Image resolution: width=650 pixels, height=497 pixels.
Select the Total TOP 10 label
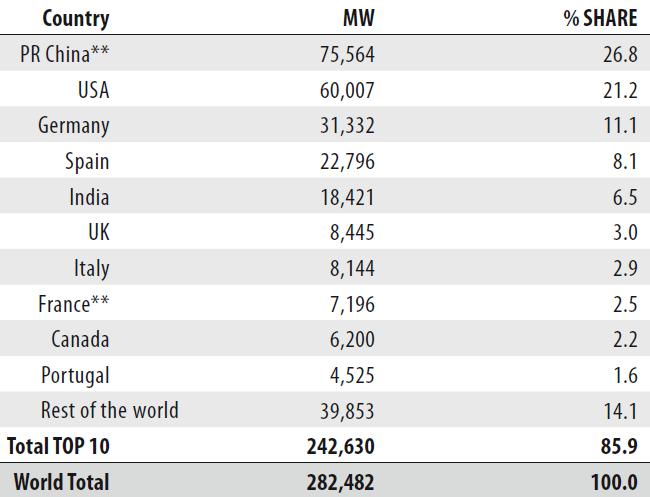click(58, 446)
